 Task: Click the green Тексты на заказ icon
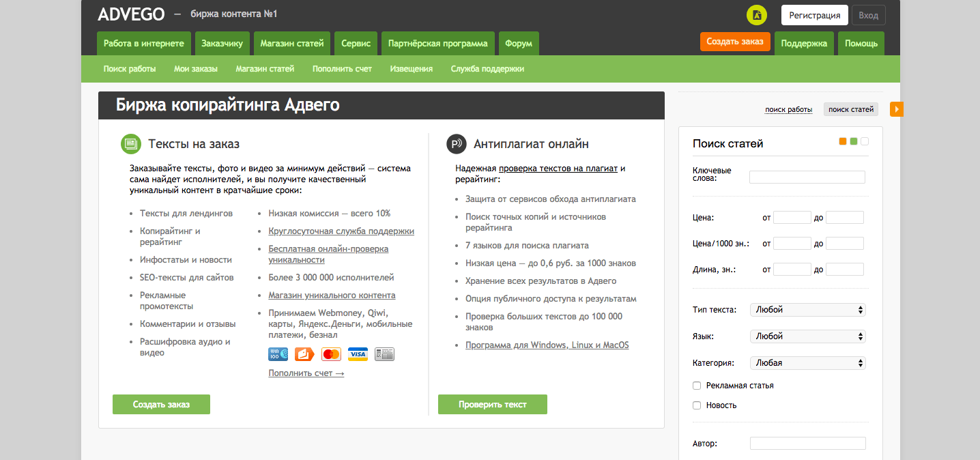point(130,144)
